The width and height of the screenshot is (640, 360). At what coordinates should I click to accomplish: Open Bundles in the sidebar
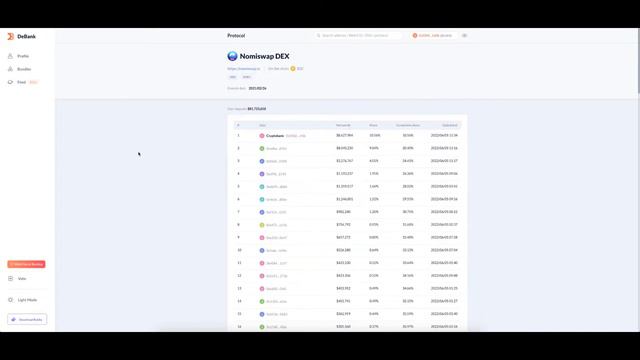pyautogui.click(x=24, y=69)
